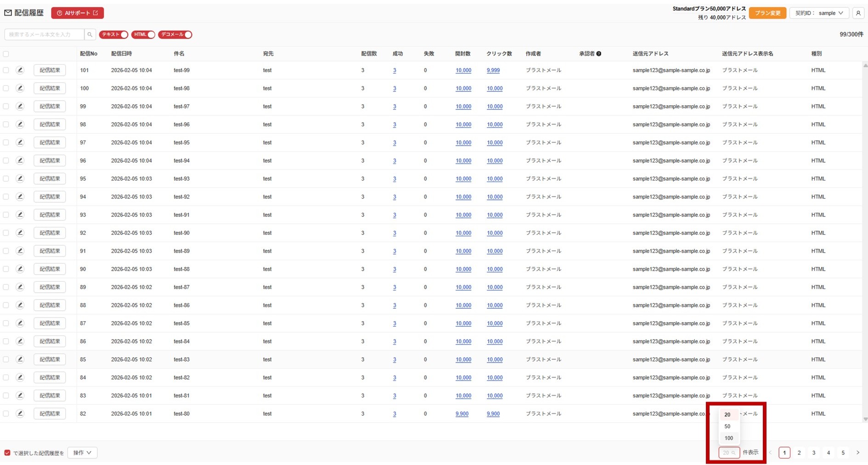Click the edit pencil icon for delivery 90
Screen dimensions: 868x465
pos(20,269)
